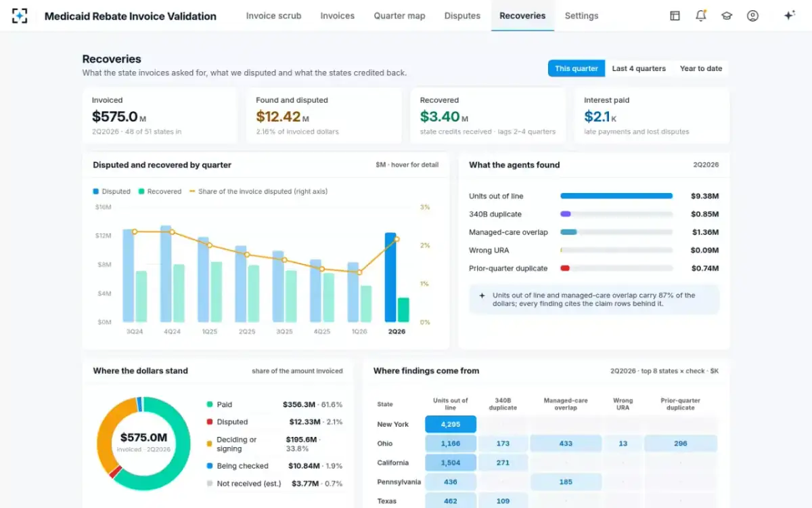Open the Quarter map tab
Screen dimensions: 812x508
(399, 16)
